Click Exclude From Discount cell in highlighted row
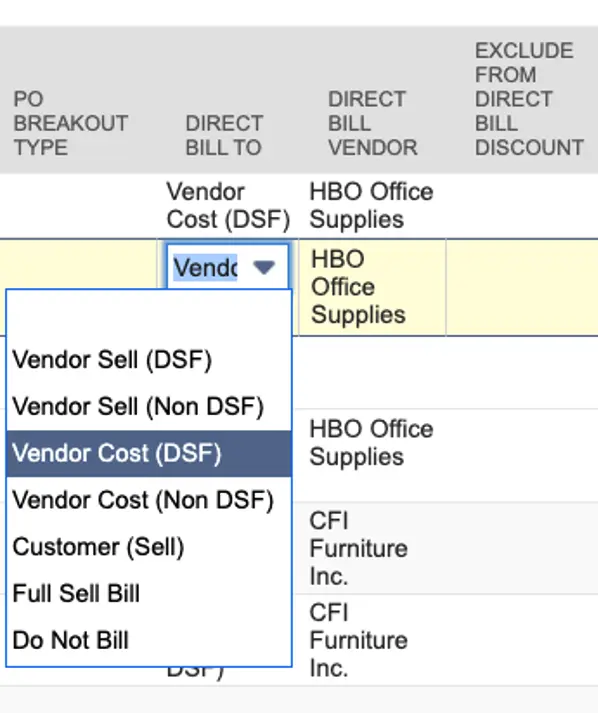Viewport: 598px width, 713px height. point(522,287)
